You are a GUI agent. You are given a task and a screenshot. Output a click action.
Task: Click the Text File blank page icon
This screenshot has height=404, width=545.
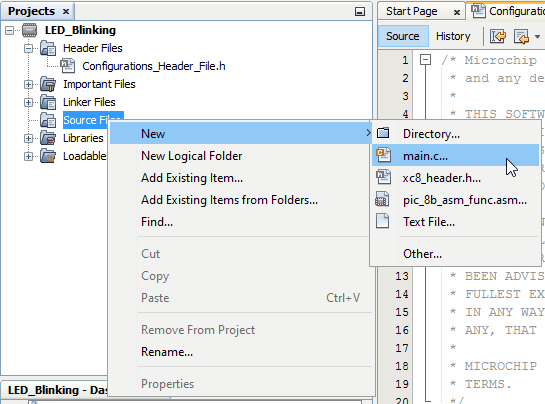[383, 221]
